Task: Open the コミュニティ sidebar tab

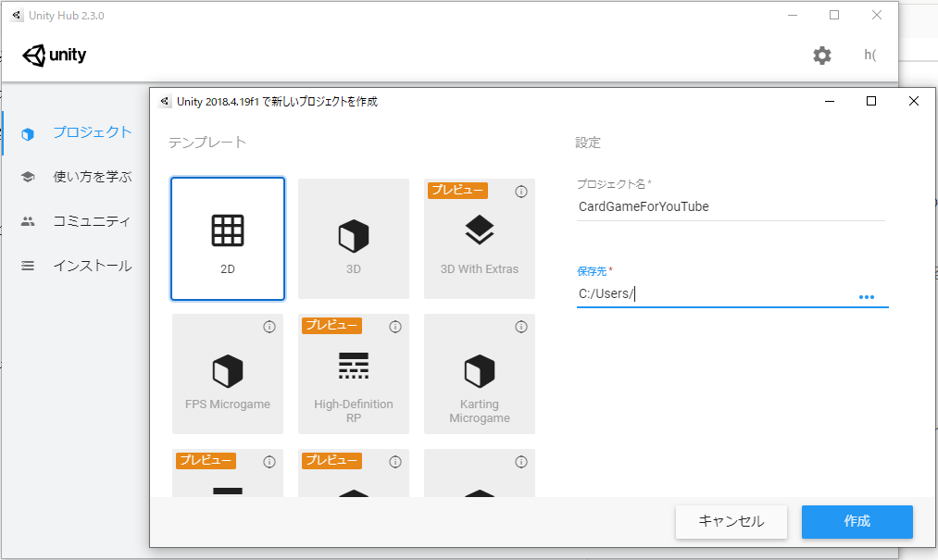Action: (x=75, y=221)
